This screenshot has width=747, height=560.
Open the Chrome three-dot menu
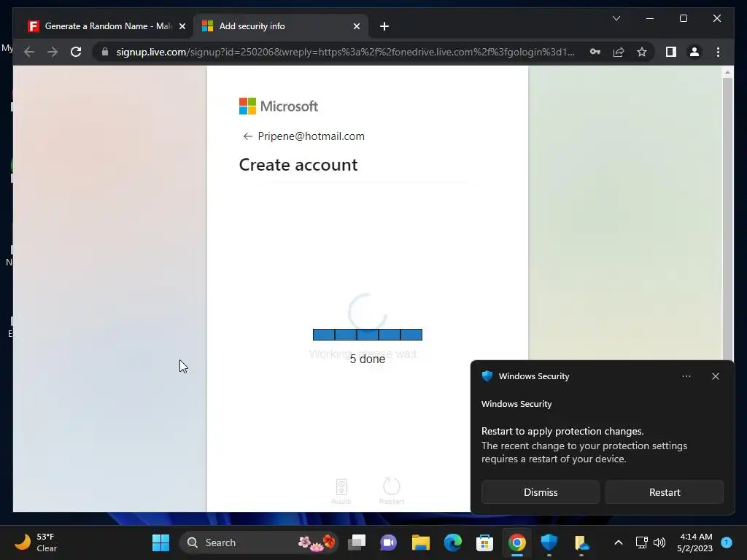pos(718,52)
